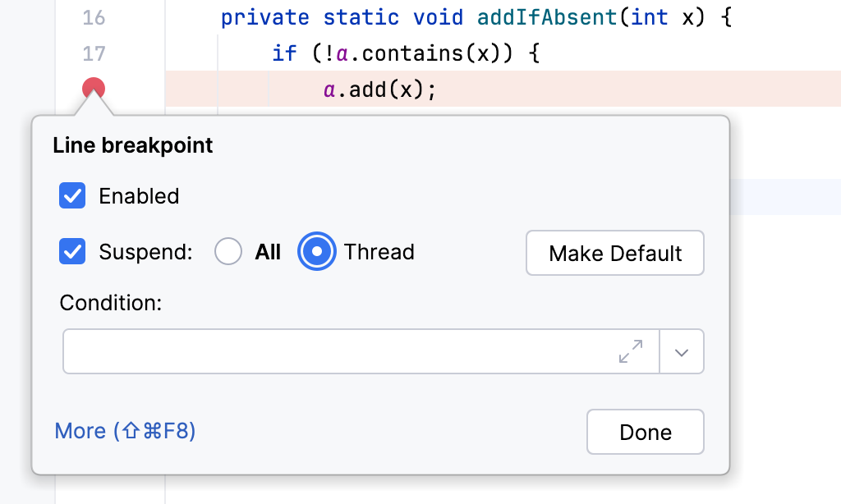The height and width of the screenshot is (504, 841).
Task: Disable the Suspend checkbox
Action: point(72,251)
